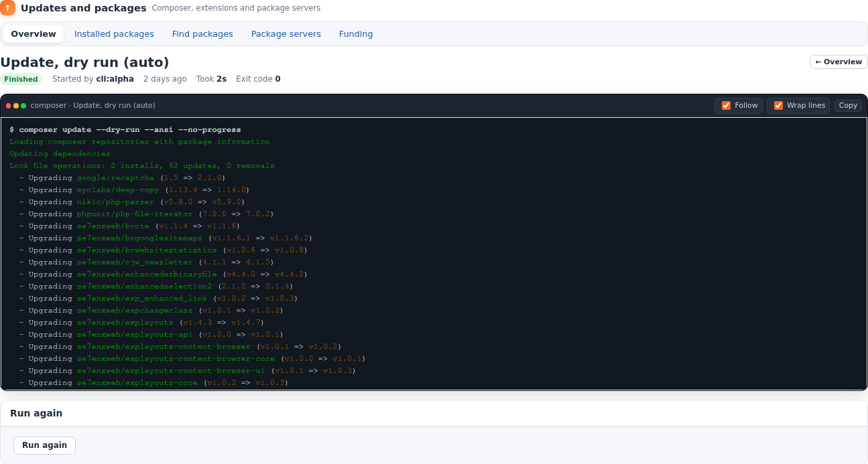Click the nikic/php-parser upgrade line
This screenshot has width=868, height=464.
point(132,202)
